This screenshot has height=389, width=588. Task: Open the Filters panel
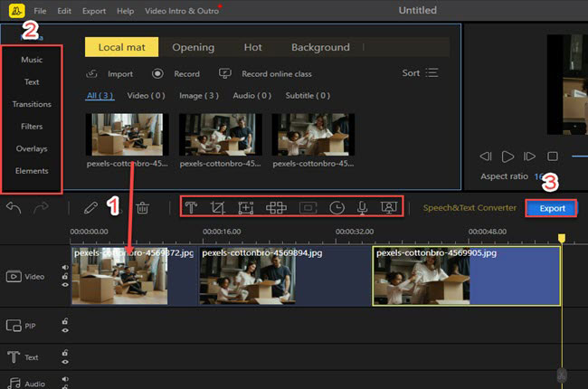(x=32, y=127)
